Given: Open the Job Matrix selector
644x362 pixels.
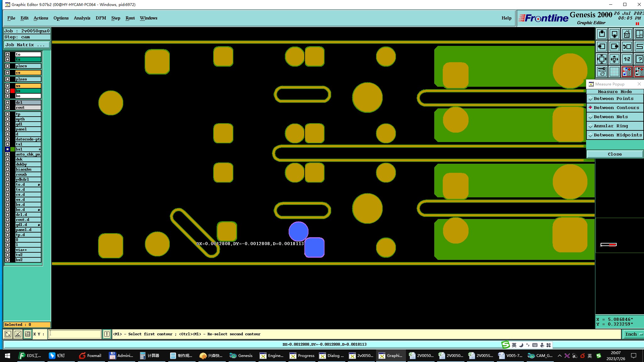Looking at the screenshot, I should [x=27, y=45].
